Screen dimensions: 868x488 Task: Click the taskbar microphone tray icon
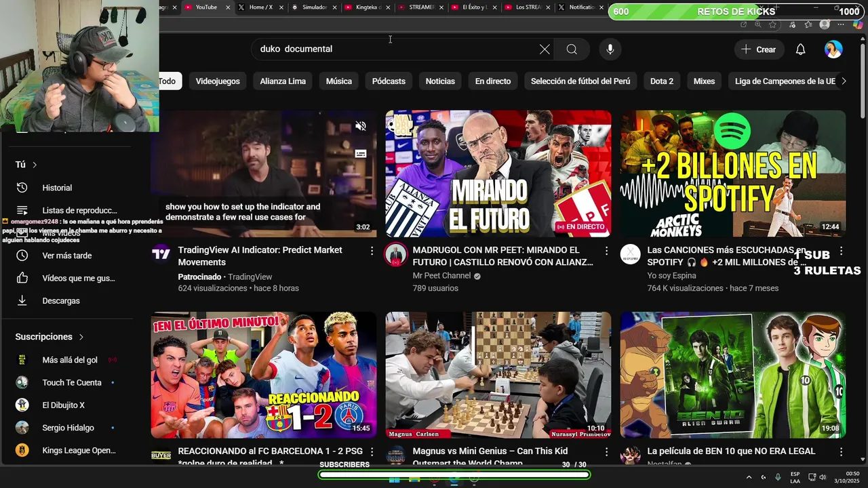click(778, 477)
